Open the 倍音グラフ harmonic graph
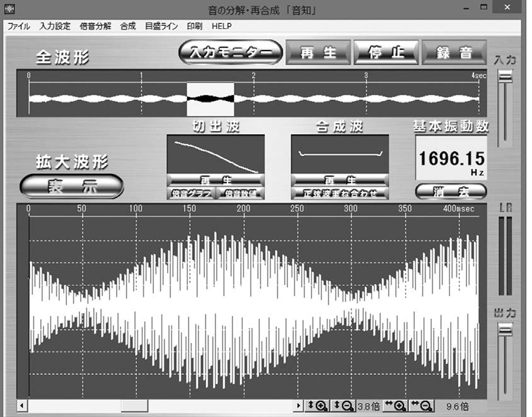Screen dimensions: 532x417 (191, 193)
